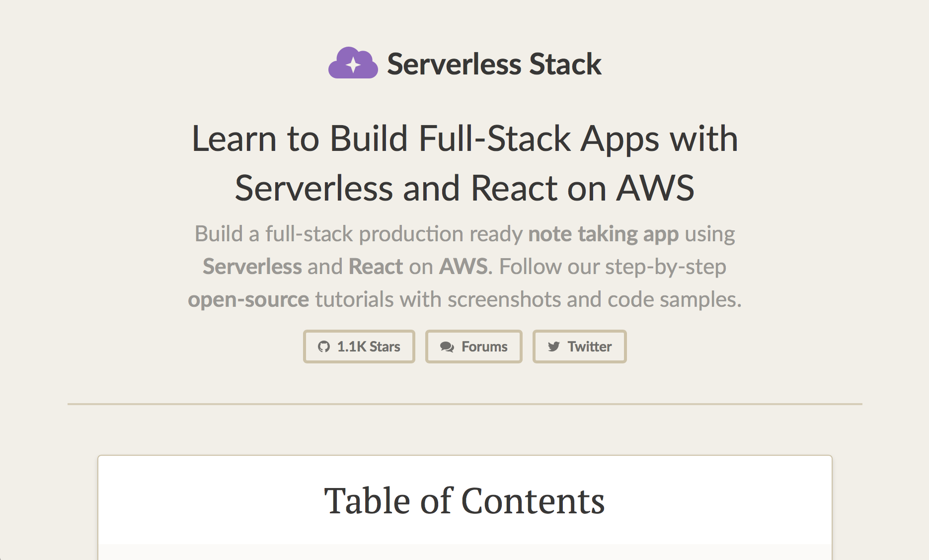
Task: Click the "Serverless Stack" site title
Action: tap(494, 64)
